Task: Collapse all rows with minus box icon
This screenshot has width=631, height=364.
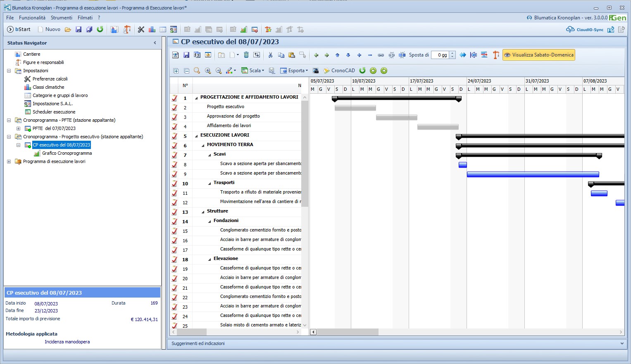Action: (186, 71)
